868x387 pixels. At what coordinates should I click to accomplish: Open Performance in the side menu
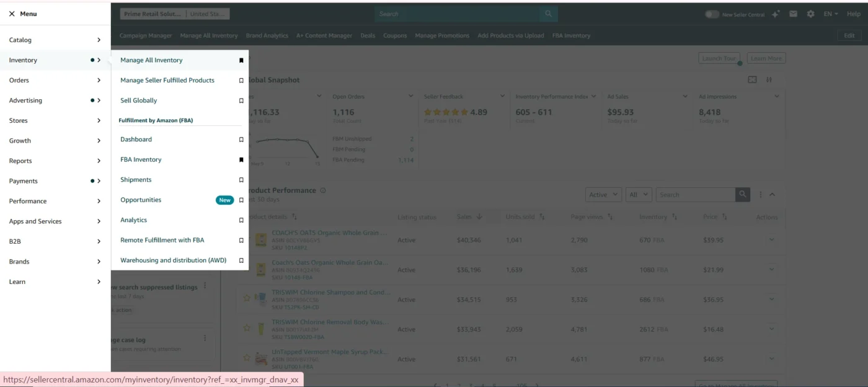55,201
